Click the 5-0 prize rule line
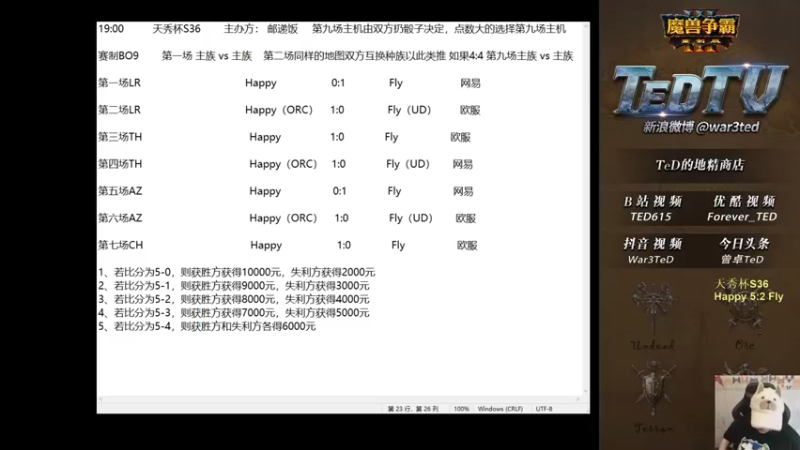 pos(237,272)
